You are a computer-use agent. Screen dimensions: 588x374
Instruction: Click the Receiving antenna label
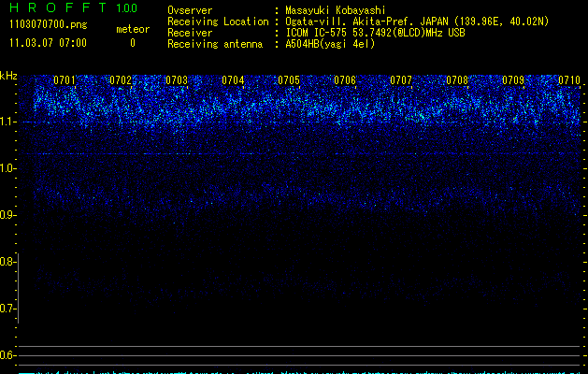[215, 44]
